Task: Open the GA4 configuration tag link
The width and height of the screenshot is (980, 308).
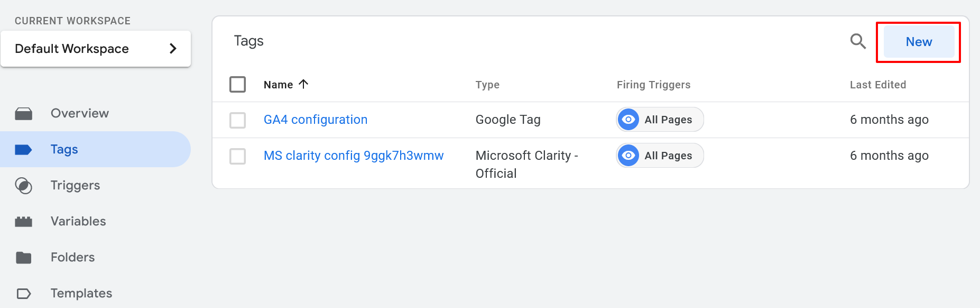Action: point(316,120)
